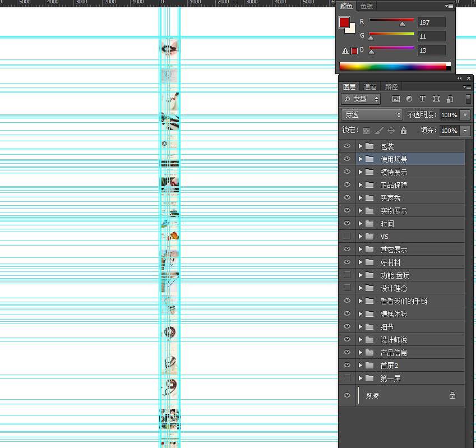
Task: Switch to the 路径 paths tab
Action: point(391,87)
